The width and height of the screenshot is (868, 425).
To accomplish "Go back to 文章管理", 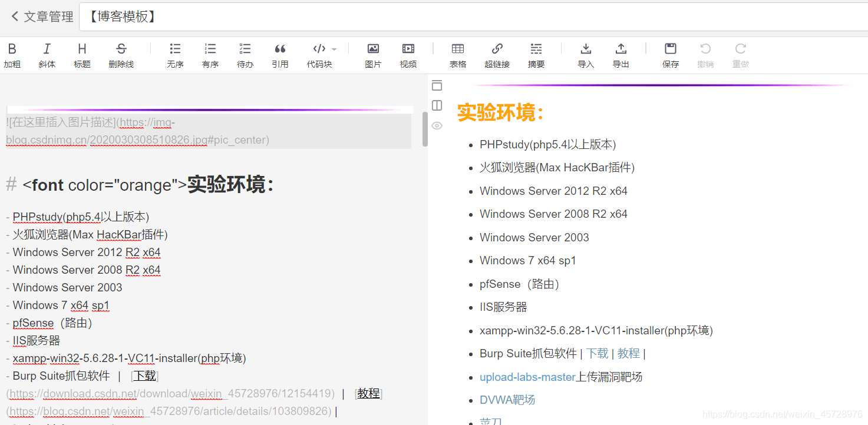I will pos(42,16).
